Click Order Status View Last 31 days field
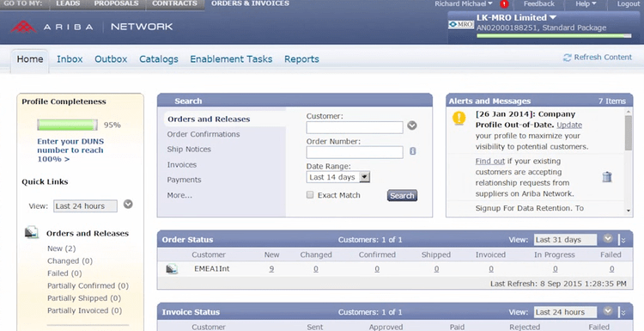This screenshot has width=644, height=331. [x=565, y=240]
